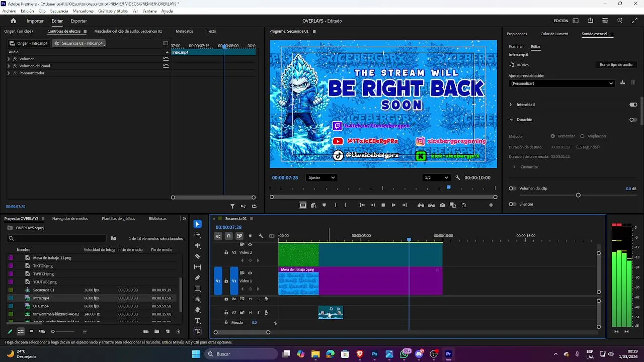Toggle lock on Video 2 track

226,252
